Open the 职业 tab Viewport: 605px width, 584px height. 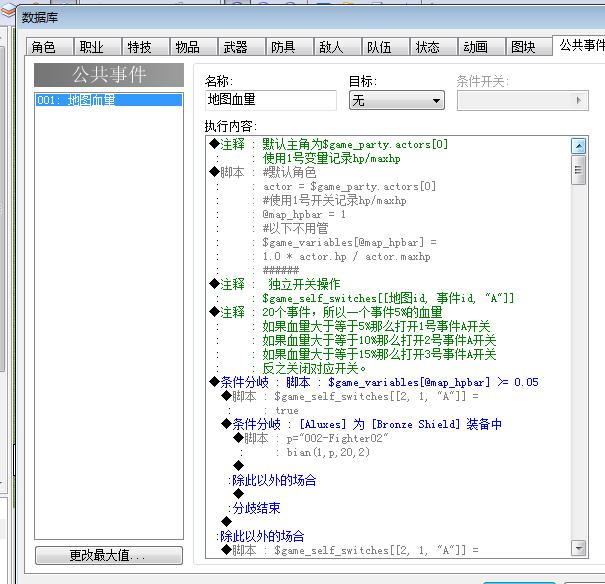[x=98, y=47]
